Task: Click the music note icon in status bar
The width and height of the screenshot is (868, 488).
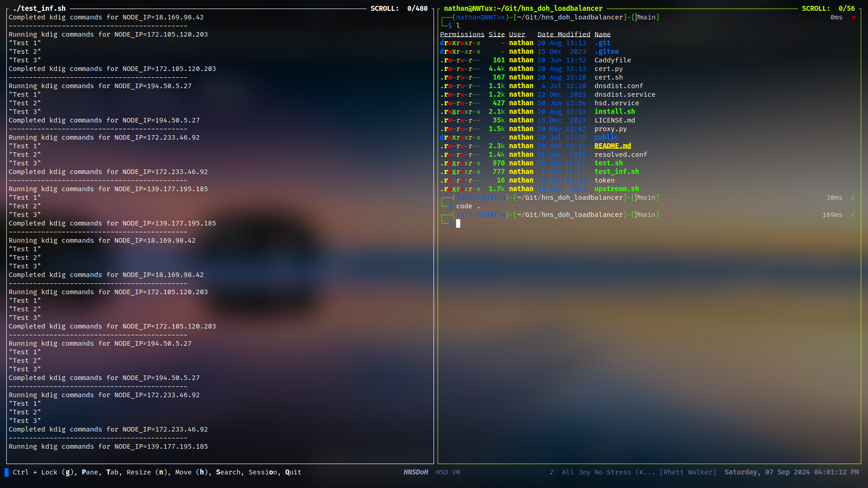Action: [x=552, y=472]
